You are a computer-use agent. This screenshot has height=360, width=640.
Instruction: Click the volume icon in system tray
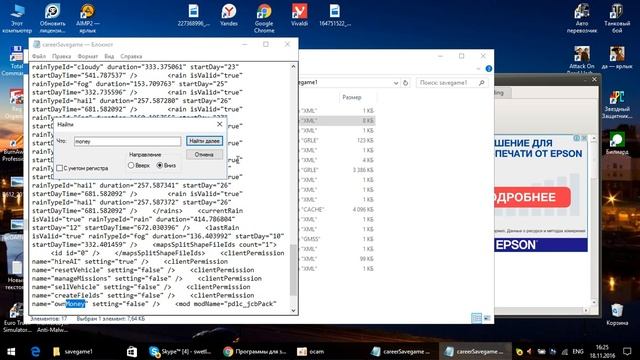click(529, 351)
